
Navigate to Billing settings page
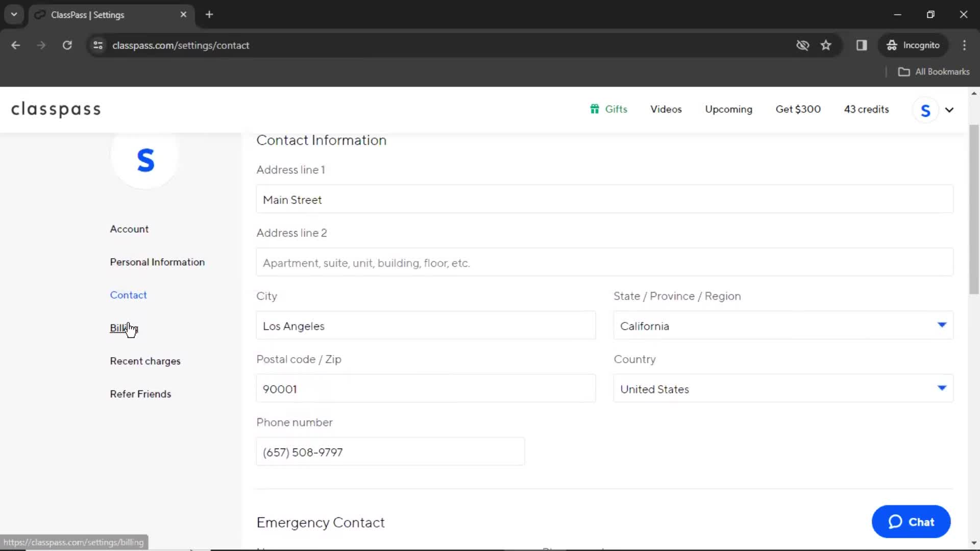tap(124, 328)
